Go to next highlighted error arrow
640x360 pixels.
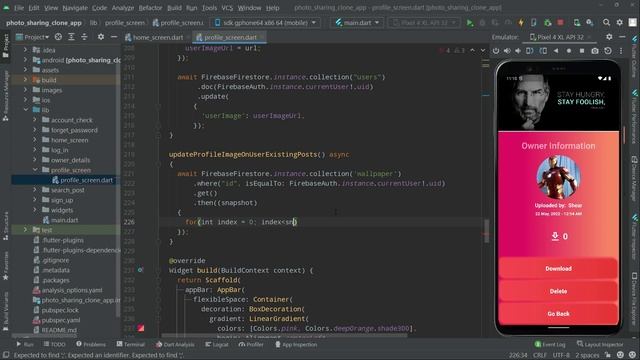click(483, 51)
